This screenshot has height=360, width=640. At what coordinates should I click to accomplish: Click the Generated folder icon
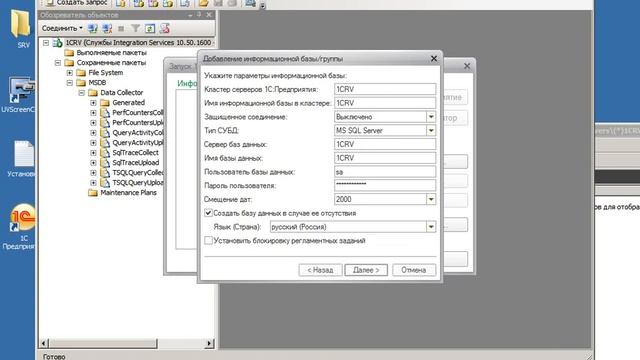tap(105, 102)
